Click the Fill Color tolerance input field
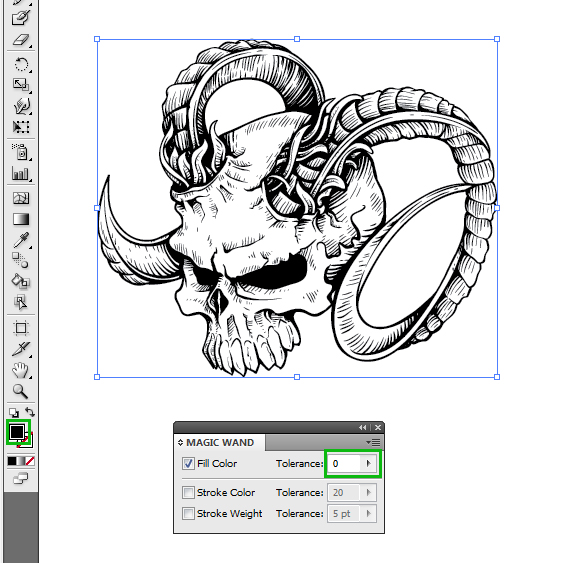The width and height of the screenshot is (570, 563). click(344, 463)
